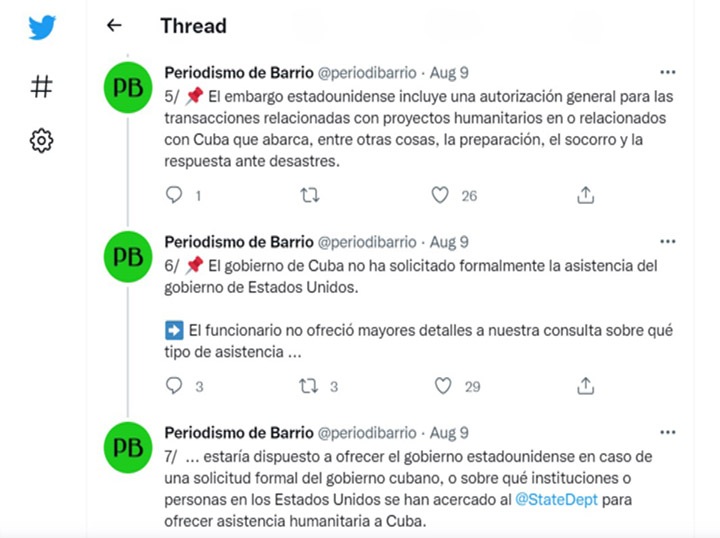Viewport: 720px width, 538px height.
Task: Open the Explore hashtag icon
Action: coord(42,87)
